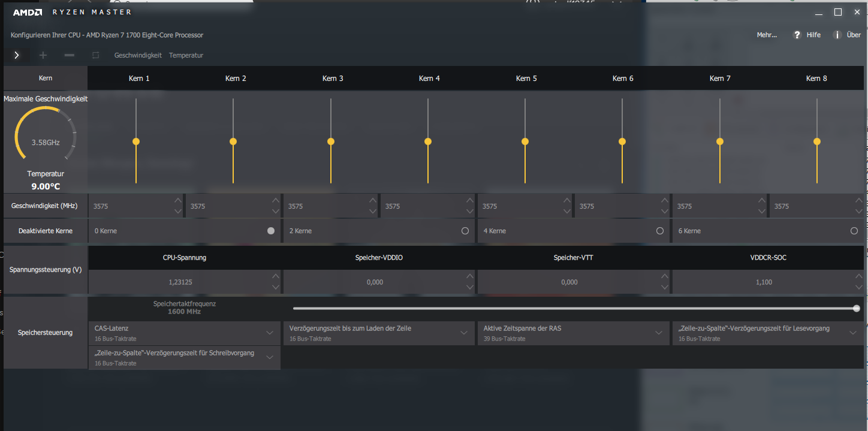Viewport: 868px width, 431px height.
Task: Click the Kern 8 column header
Action: [816, 79]
